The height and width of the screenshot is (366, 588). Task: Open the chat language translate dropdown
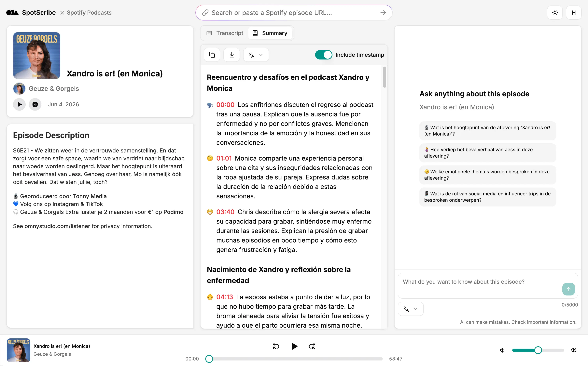tap(411, 309)
